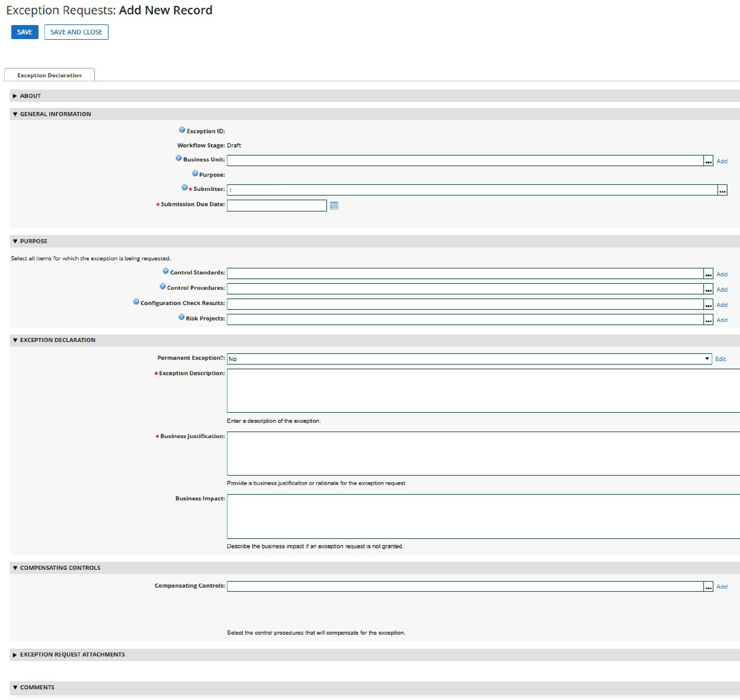Click the Control Standards help icon
This screenshot has height=700, width=740.
(165, 271)
